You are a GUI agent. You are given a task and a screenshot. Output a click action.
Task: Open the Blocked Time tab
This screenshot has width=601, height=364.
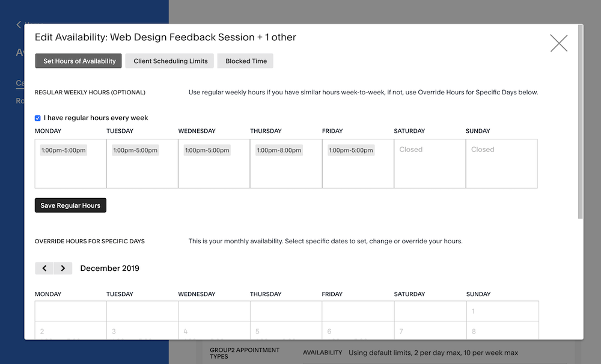[245, 61]
